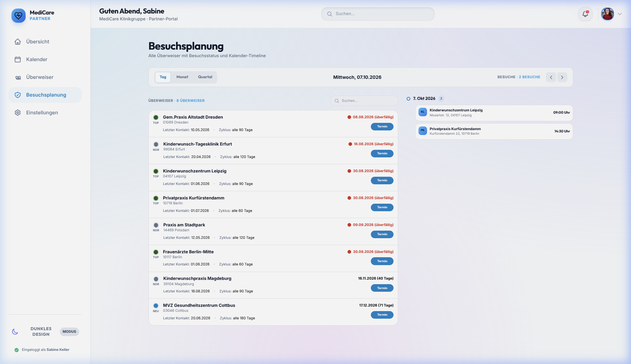Open the notifications bell

pyautogui.click(x=585, y=14)
